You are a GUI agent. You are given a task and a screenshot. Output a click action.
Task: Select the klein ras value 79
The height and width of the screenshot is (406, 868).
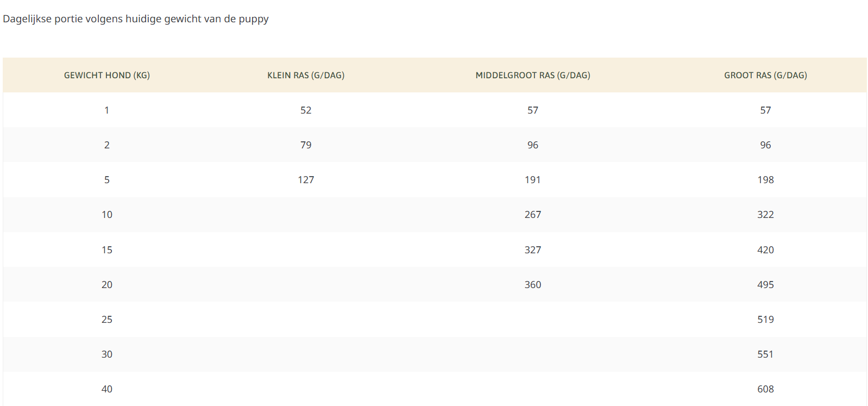pyautogui.click(x=306, y=145)
